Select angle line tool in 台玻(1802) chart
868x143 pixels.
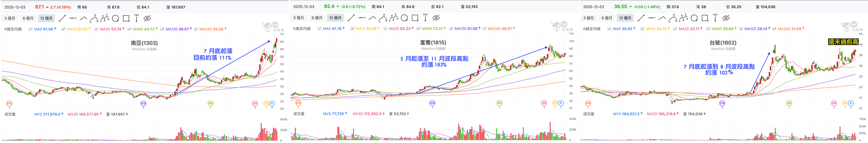(x=662, y=18)
